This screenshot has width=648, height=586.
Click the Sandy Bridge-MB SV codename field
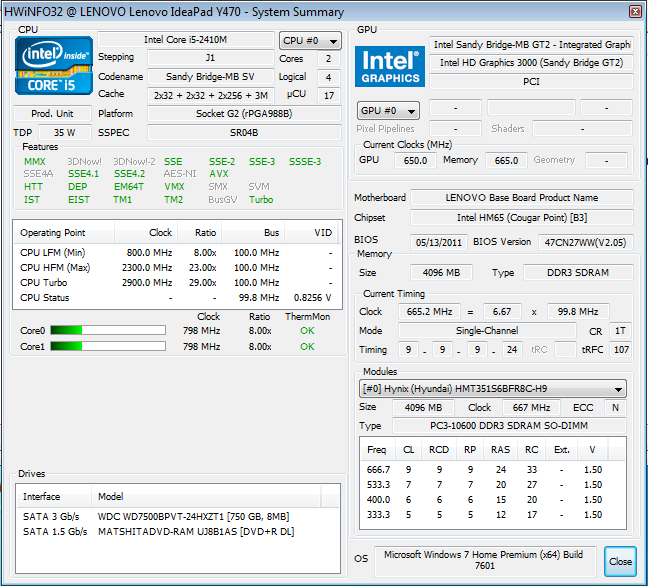pyautogui.click(x=210, y=76)
